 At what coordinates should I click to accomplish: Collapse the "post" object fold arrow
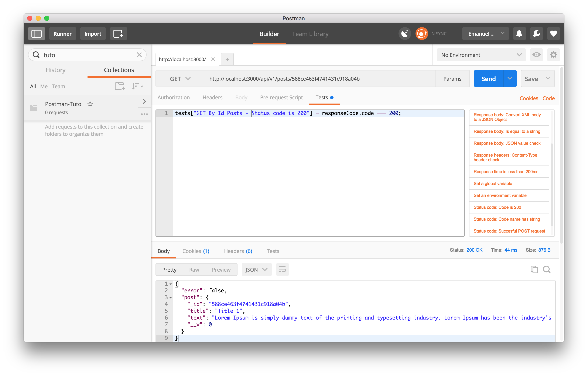click(x=171, y=298)
